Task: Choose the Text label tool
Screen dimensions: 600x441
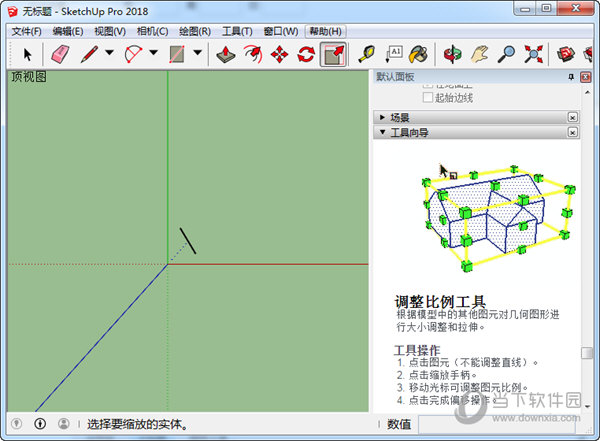Action: [x=394, y=54]
